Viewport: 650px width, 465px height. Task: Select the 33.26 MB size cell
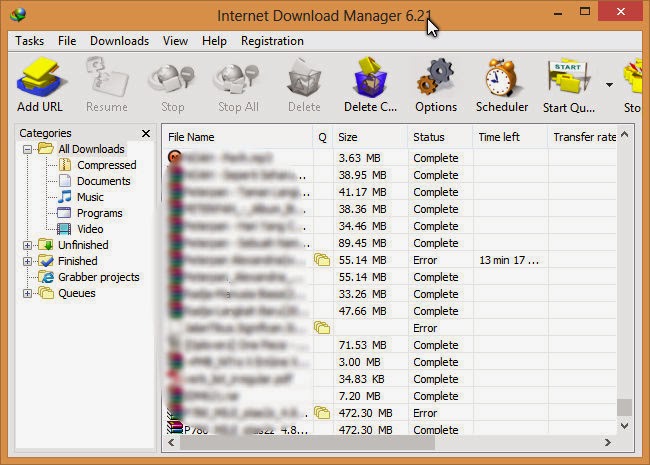point(362,294)
